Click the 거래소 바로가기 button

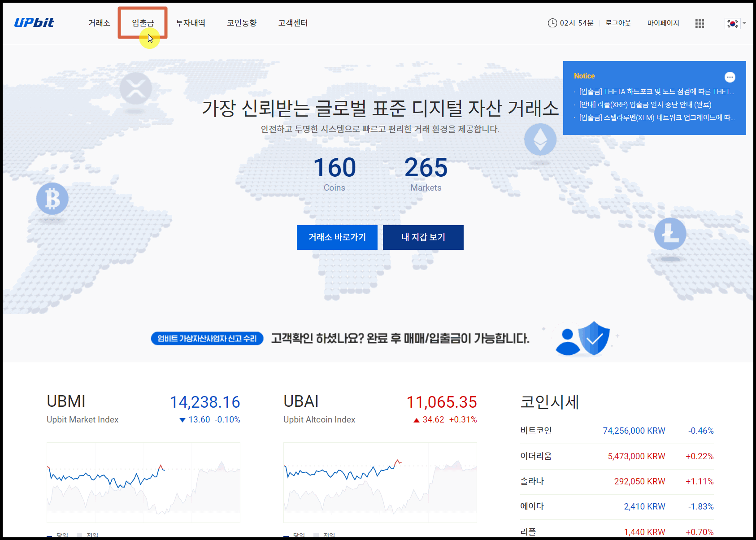(337, 237)
